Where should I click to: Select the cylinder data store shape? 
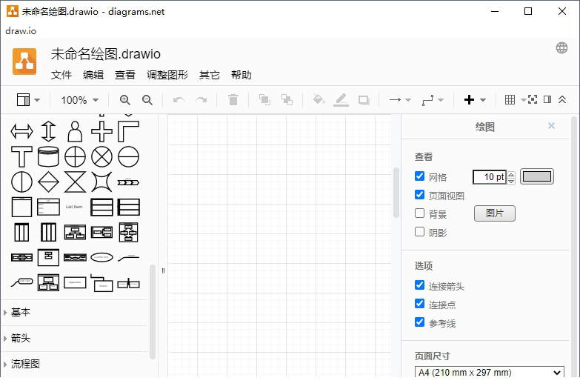pos(48,156)
